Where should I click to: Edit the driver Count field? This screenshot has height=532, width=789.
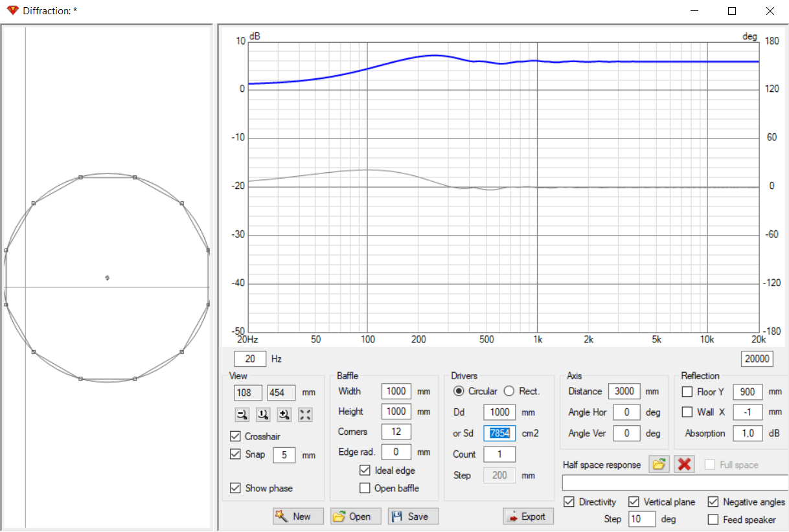499,454
